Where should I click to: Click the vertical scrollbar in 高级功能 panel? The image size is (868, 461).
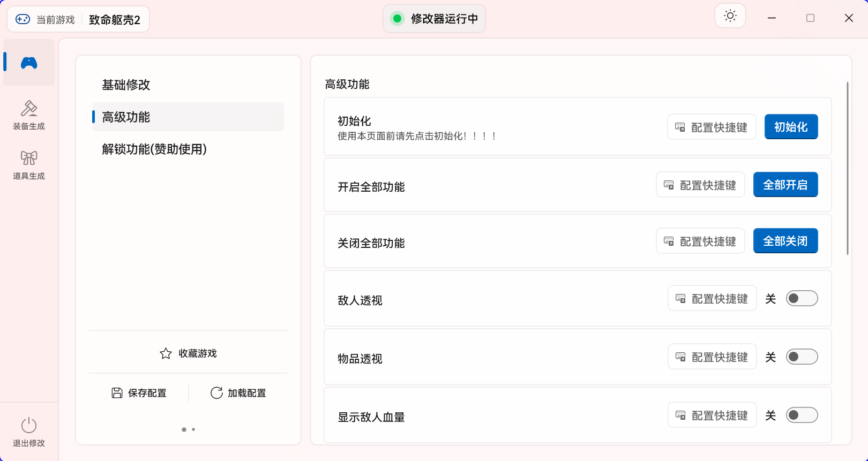pos(847,168)
